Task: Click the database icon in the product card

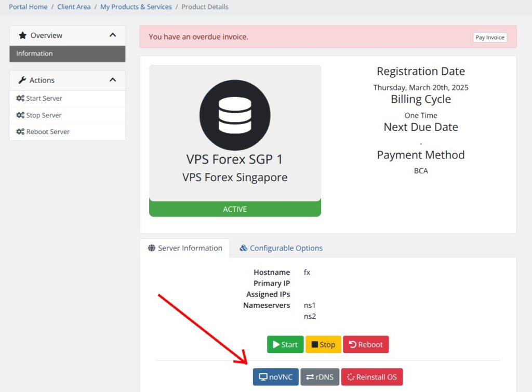Action: pyautogui.click(x=235, y=115)
